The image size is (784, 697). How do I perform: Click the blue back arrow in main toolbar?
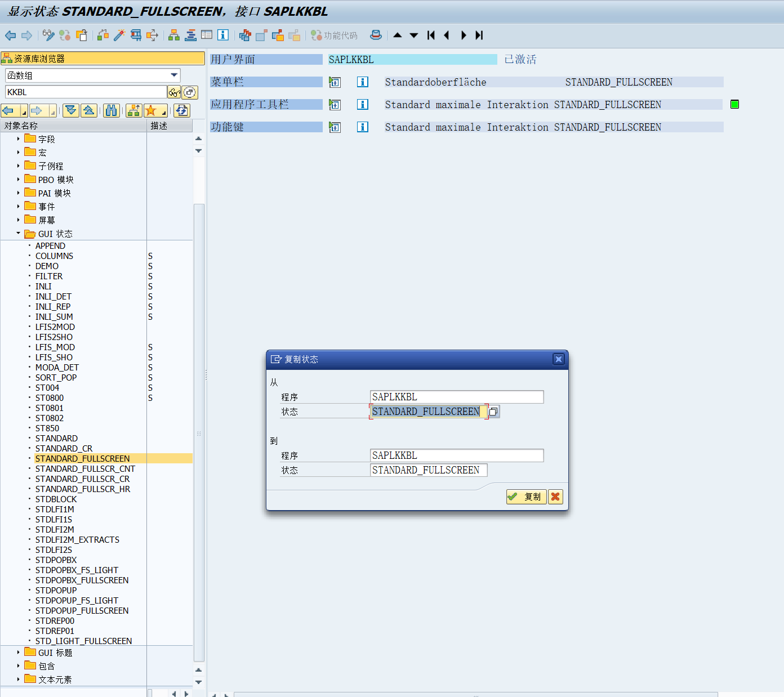tap(10, 35)
